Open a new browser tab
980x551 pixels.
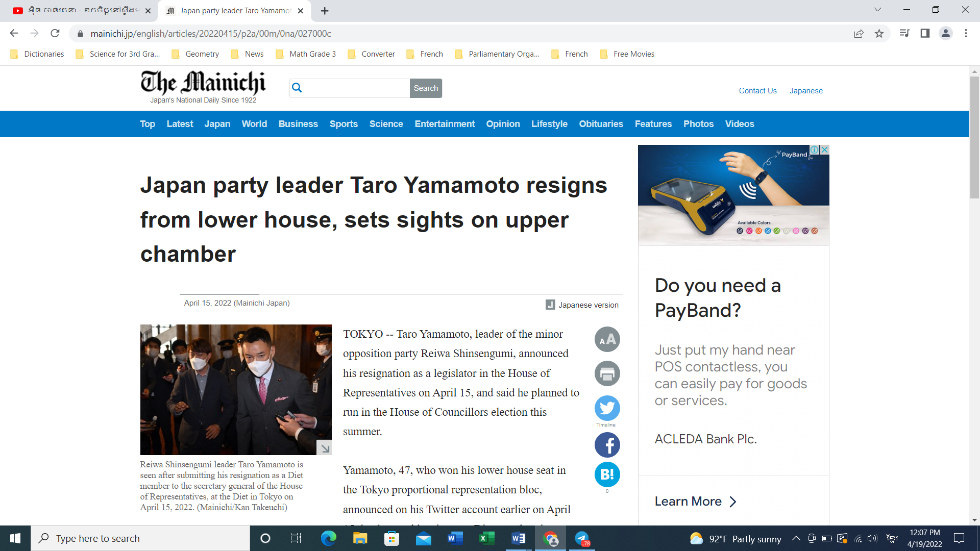click(325, 10)
